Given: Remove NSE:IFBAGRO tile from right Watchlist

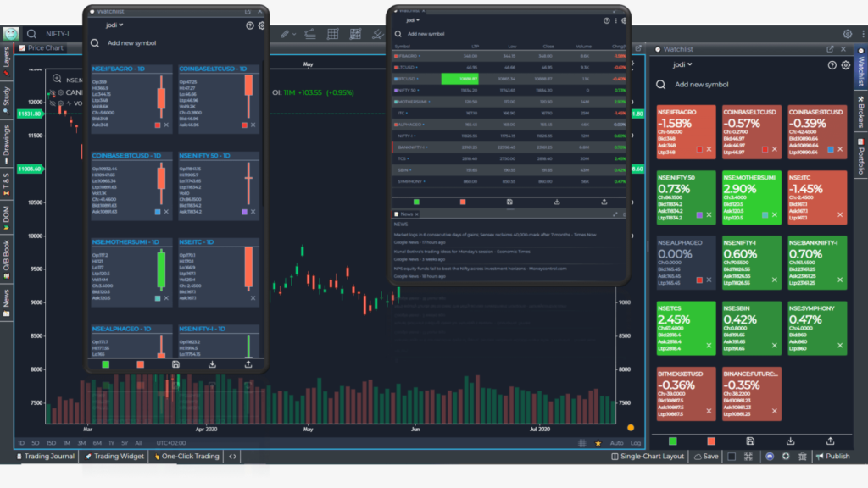Looking at the screenshot, I should tap(710, 150).
